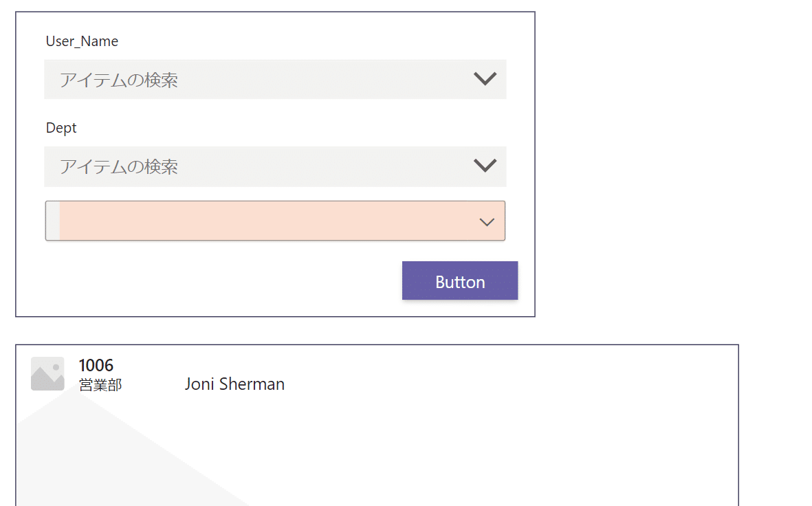Expand the User_Name combo box chevron
This screenshot has height=506, width=812.
[x=485, y=79]
